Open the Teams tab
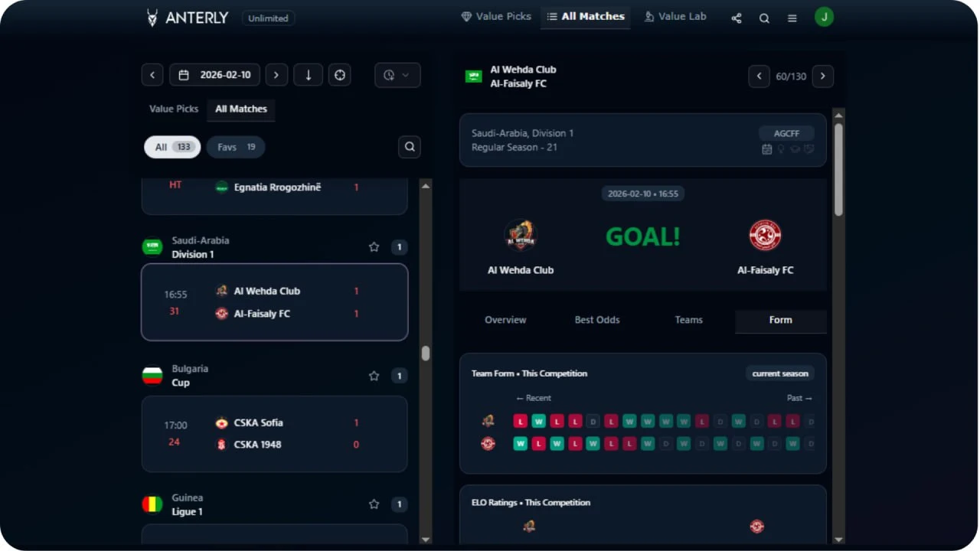Screen dimensions: 980x551 688,320
